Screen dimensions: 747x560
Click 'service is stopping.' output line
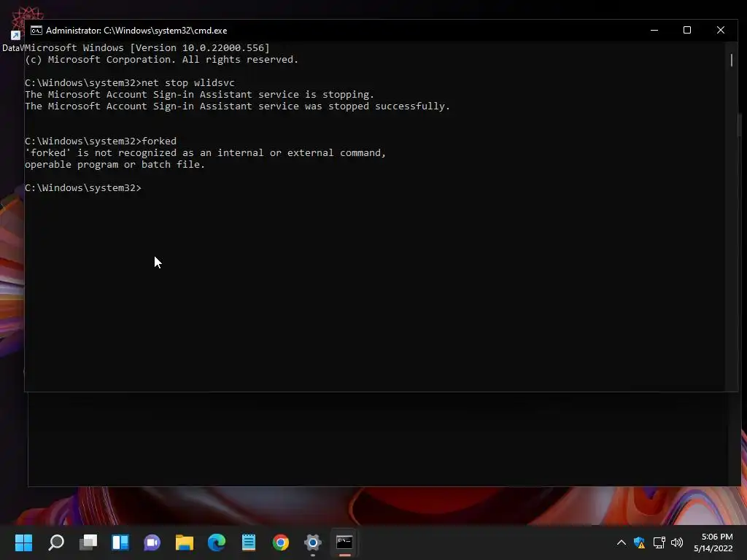point(200,94)
